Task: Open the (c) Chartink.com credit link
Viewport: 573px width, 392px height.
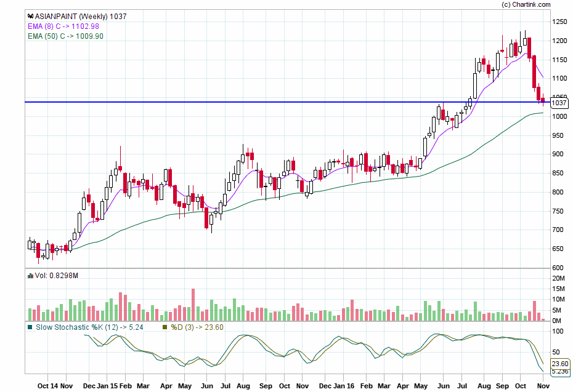Action: 526,4
